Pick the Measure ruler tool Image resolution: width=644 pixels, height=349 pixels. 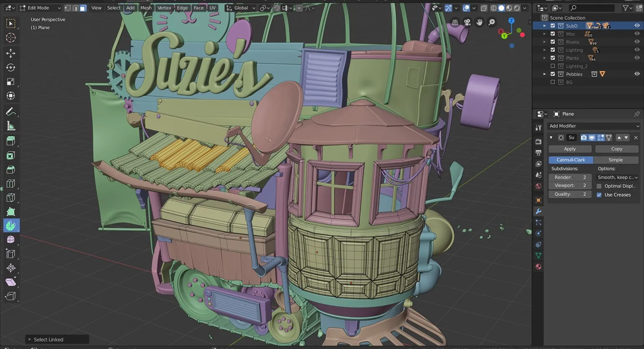coord(11,126)
